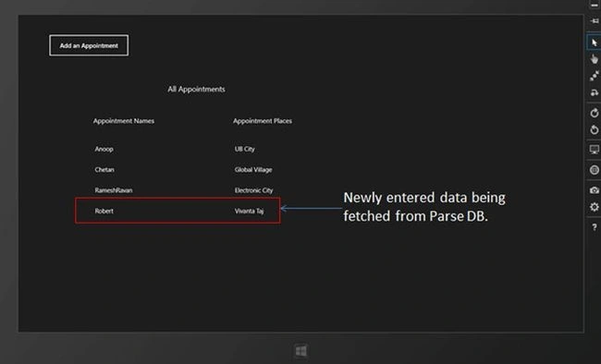The image size is (601, 364).
Task: Rotate simulator clockwise
Action: pos(595,113)
